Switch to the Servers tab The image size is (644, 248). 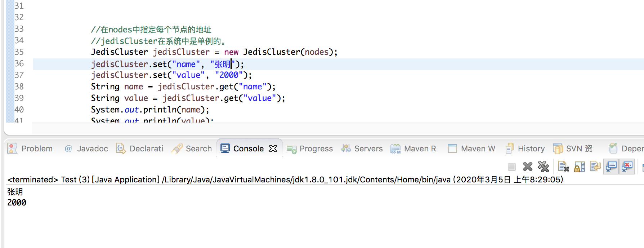(x=362, y=149)
